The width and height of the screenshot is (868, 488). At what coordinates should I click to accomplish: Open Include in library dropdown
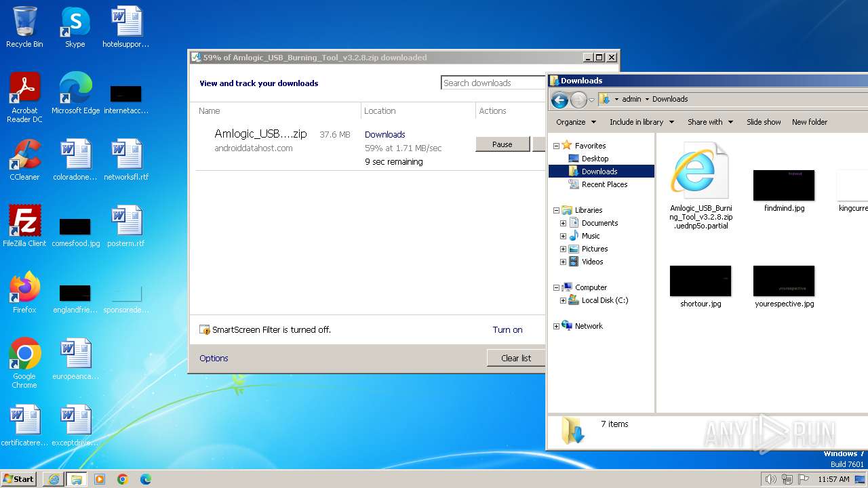(x=642, y=122)
